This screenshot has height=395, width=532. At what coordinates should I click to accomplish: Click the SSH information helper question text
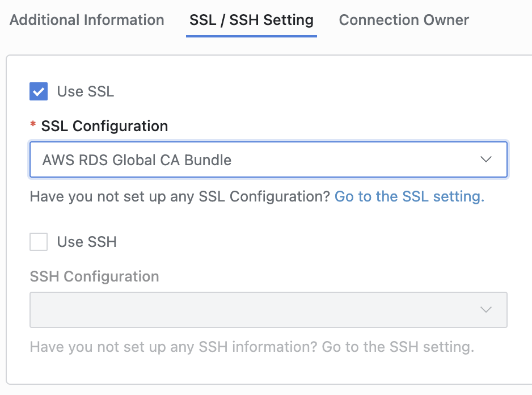pyautogui.click(x=174, y=346)
